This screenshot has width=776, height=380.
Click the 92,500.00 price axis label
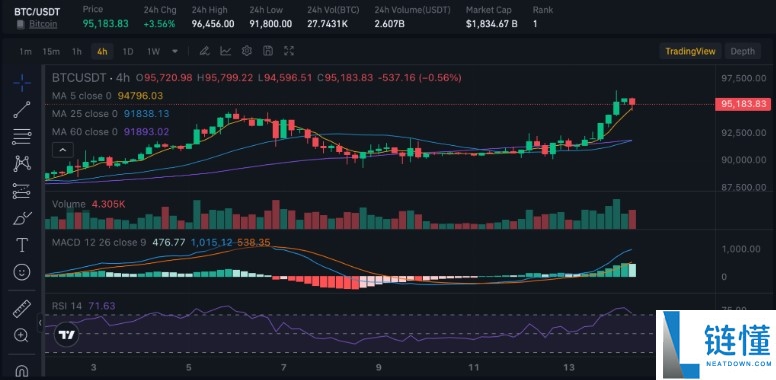pyautogui.click(x=743, y=133)
